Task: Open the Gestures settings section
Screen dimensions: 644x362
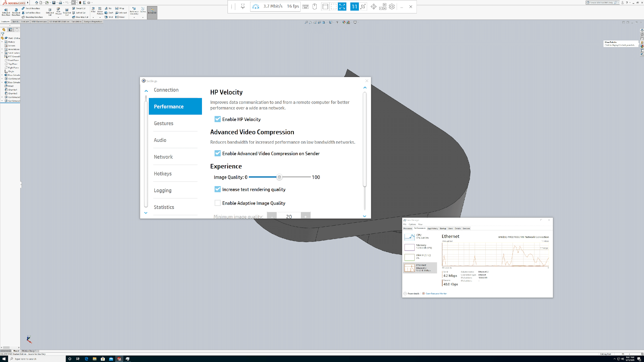Action: pyautogui.click(x=164, y=123)
